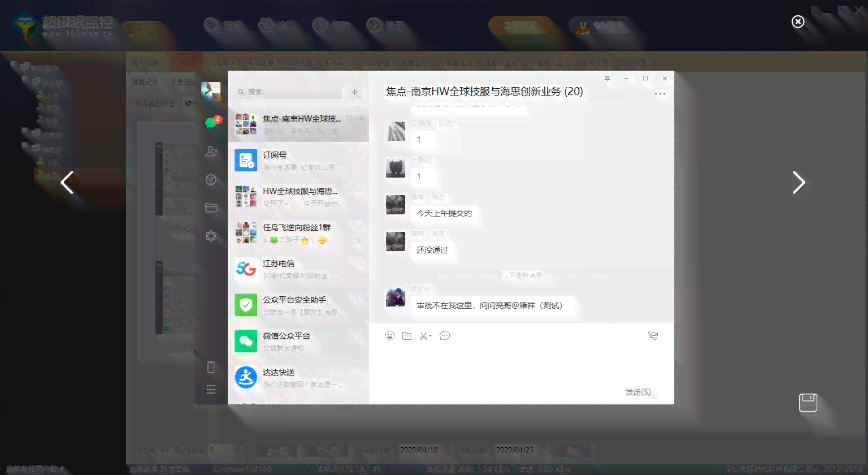
Task: Open the 订阅号 conversation
Action: [x=298, y=160]
